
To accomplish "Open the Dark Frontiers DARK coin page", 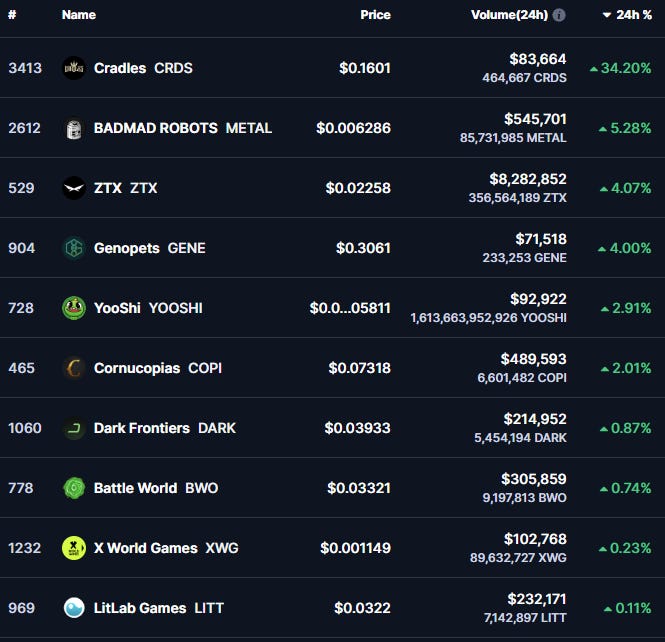I will [x=165, y=428].
